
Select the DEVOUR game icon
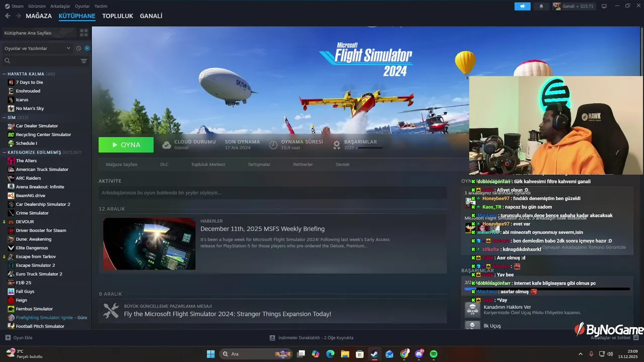pyautogui.click(x=11, y=221)
